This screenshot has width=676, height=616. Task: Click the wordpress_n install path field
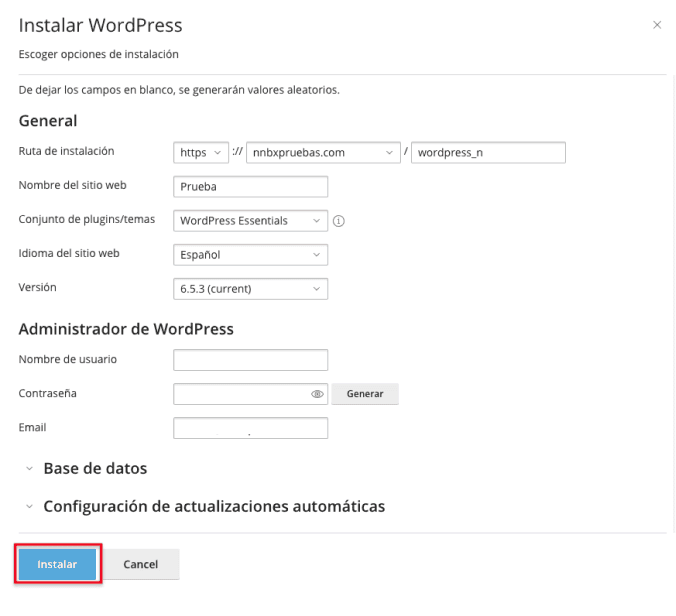488,153
